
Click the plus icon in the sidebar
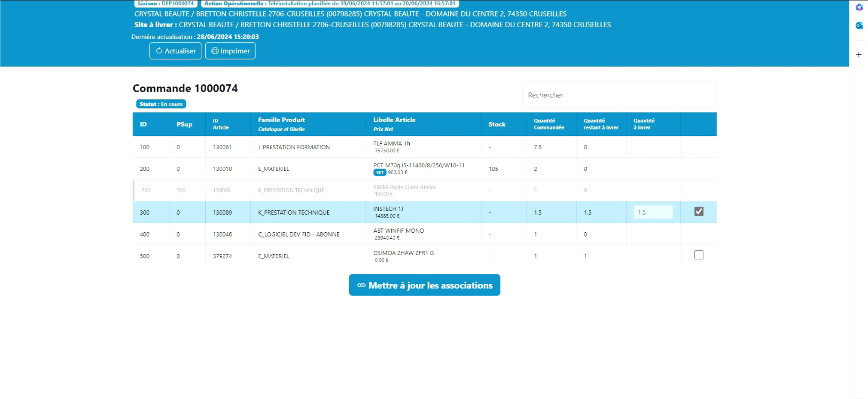(858, 55)
